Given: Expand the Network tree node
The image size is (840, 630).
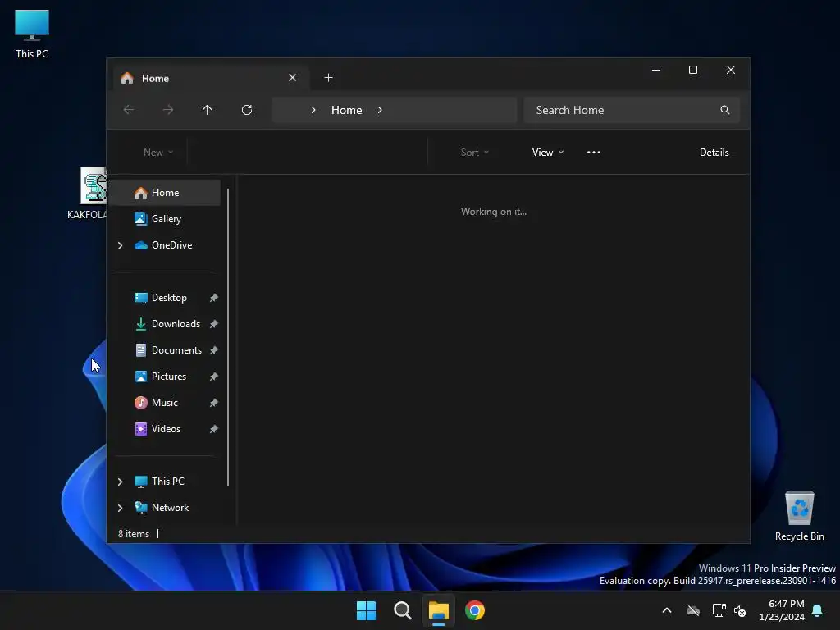Looking at the screenshot, I should [x=120, y=508].
